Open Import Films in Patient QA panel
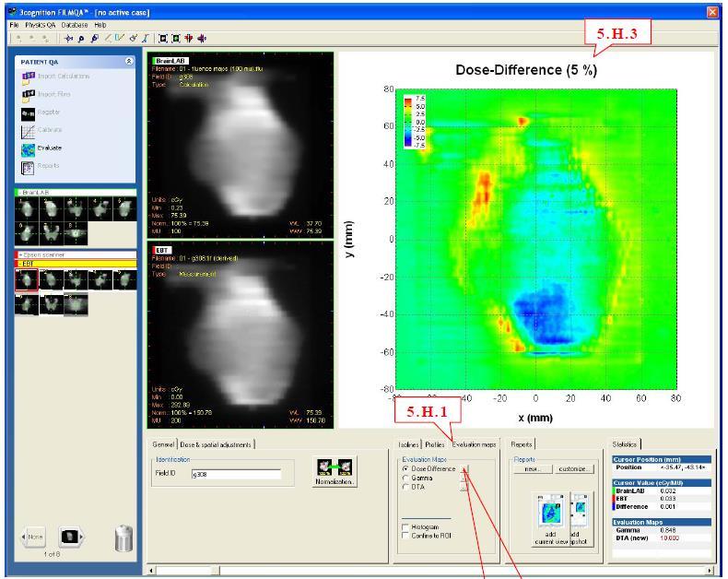Viewport: 728px width, 579px height. [x=46, y=95]
